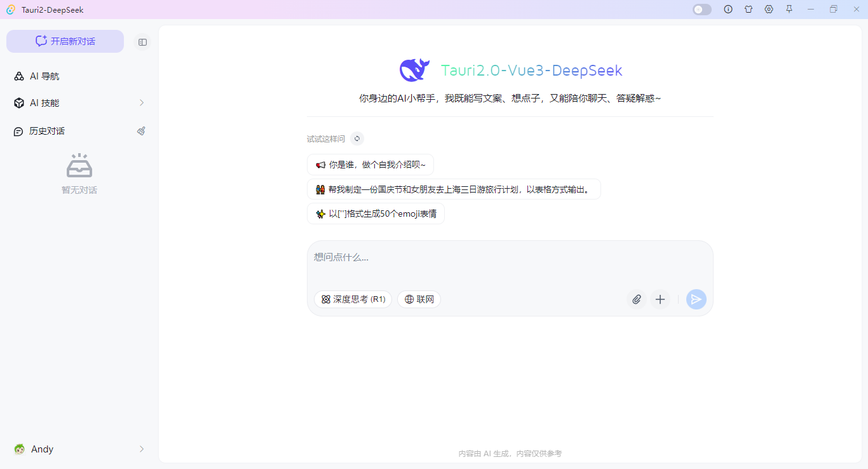The width and height of the screenshot is (868, 469).
Task: Refresh suggested prompts with the reload icon
Action: click(356, 139)
